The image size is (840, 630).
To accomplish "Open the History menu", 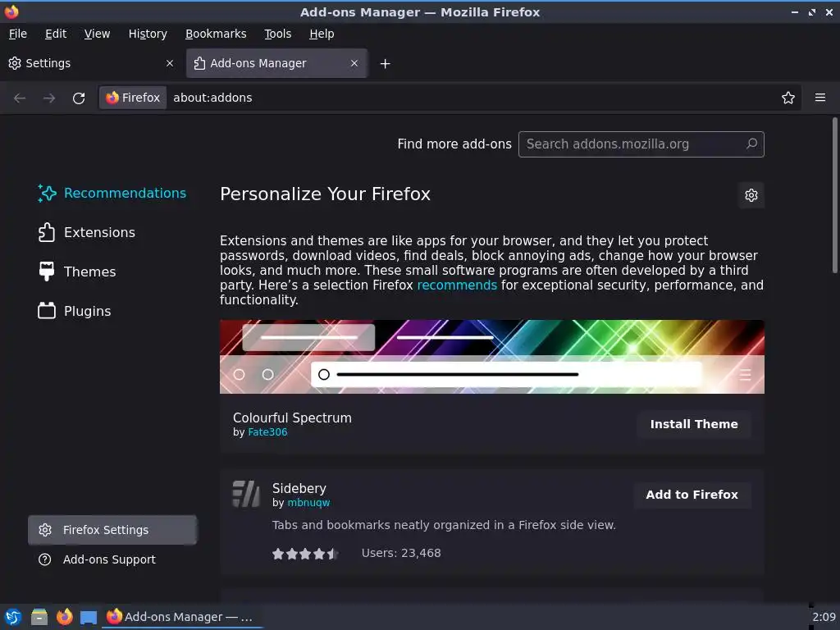I will tap(148, 34).
